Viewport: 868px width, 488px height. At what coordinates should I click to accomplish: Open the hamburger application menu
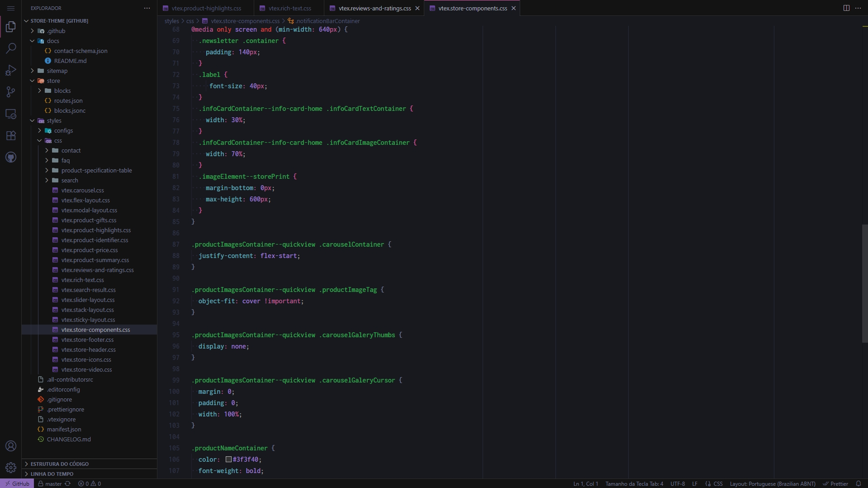click(x=11, y=8)
